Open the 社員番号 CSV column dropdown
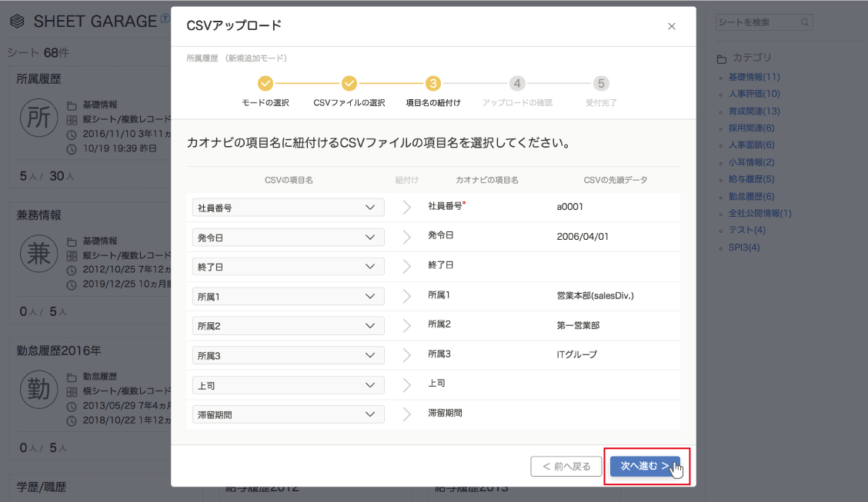Viewport: 868px width, 502px height. pos(289,208)
